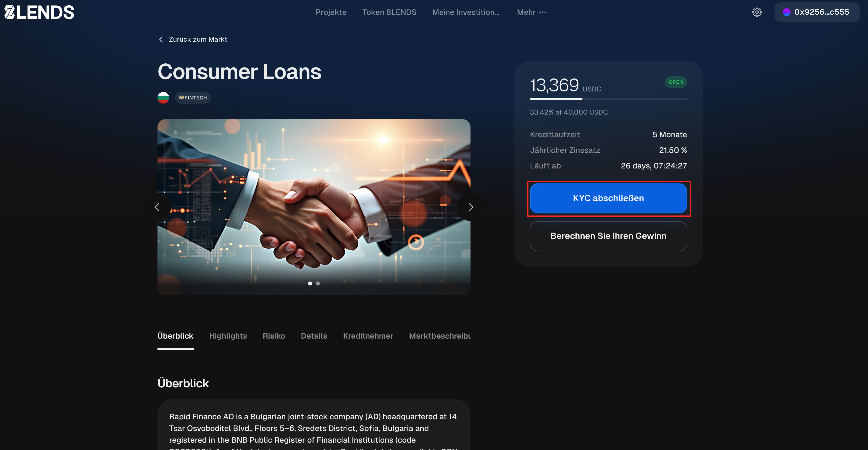
Task: Click the FINTECH category tag
Action: click(193, 98)
